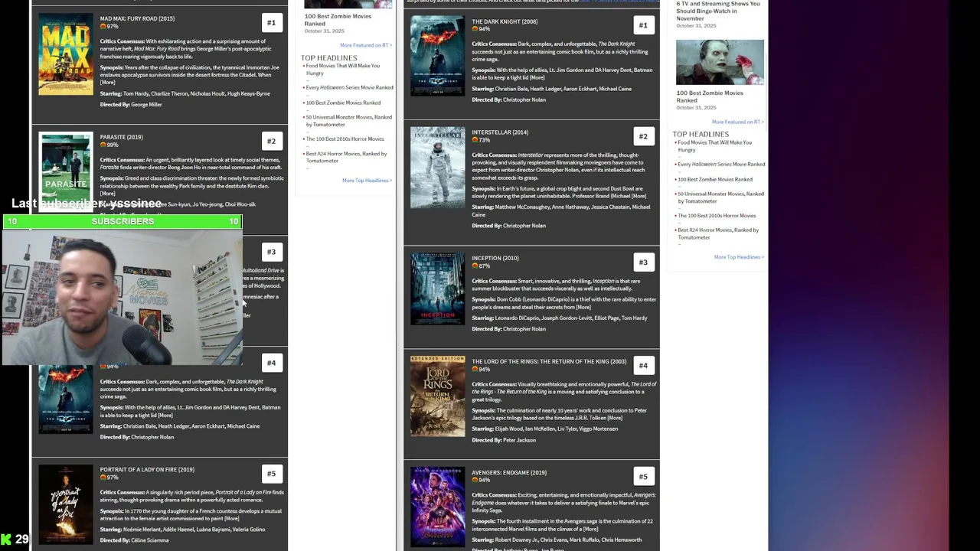Click the Mad Max: Fury Road (2015) title
980x551 pixels.
137,18
